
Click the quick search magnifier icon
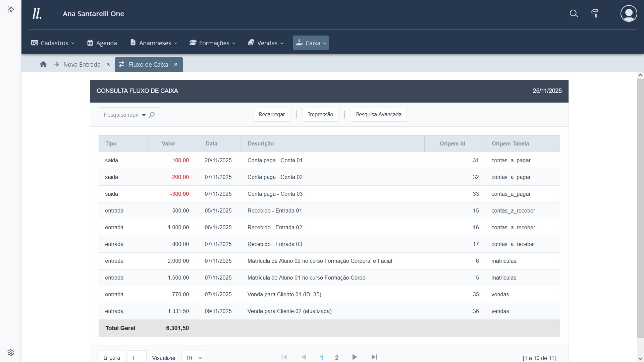click(152, 115)
